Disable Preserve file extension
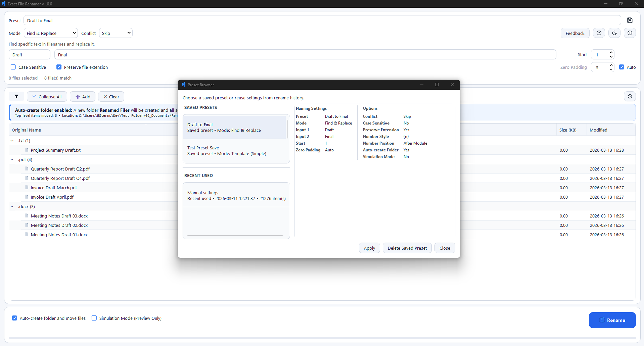The image size is (644, 346). 59,67
